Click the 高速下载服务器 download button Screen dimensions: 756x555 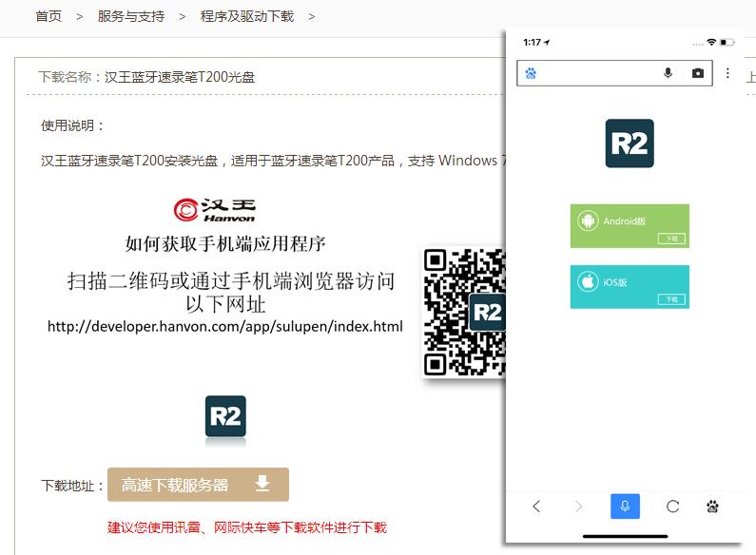coord(198,485)
